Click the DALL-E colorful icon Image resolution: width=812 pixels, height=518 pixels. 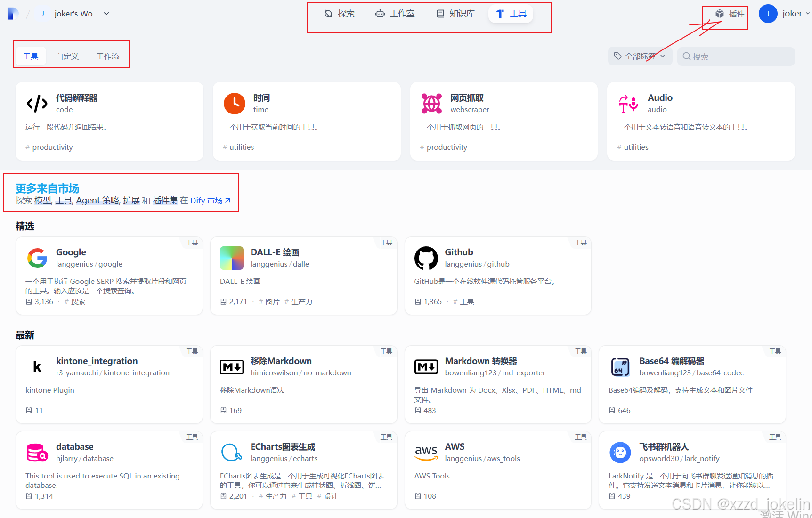(x=232, y=258)
